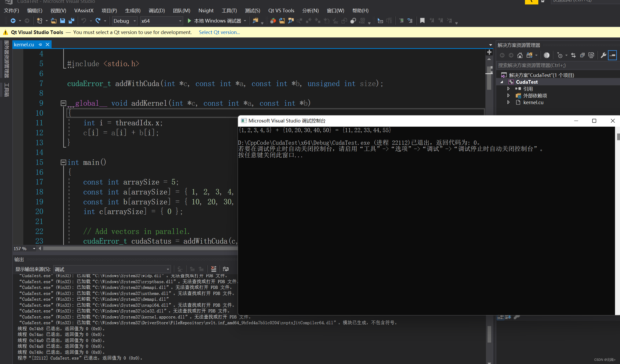Open the Qt VS Tools menu
The height and width of the screenshot is (364, 620).
[x=281, y=10]
